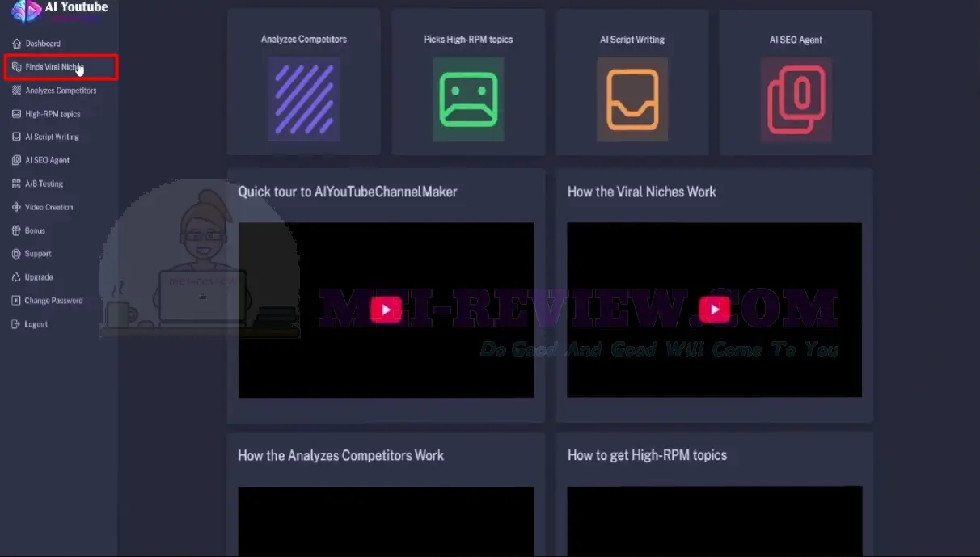980x557 pixels.
Task: Click the High-RPM topics sidebar icon
Action: pyautogui.click(x=17, y=114)
